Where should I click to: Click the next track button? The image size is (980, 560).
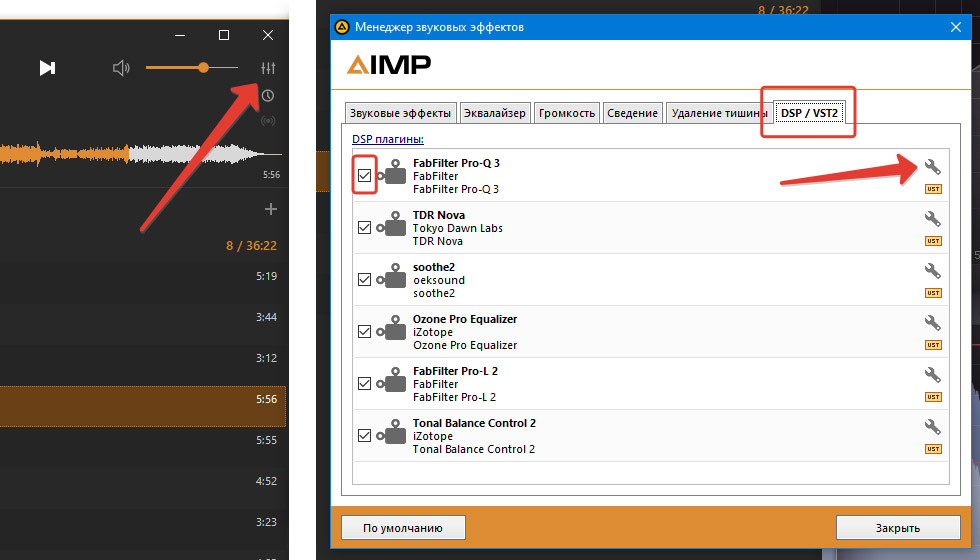(47, 68)
